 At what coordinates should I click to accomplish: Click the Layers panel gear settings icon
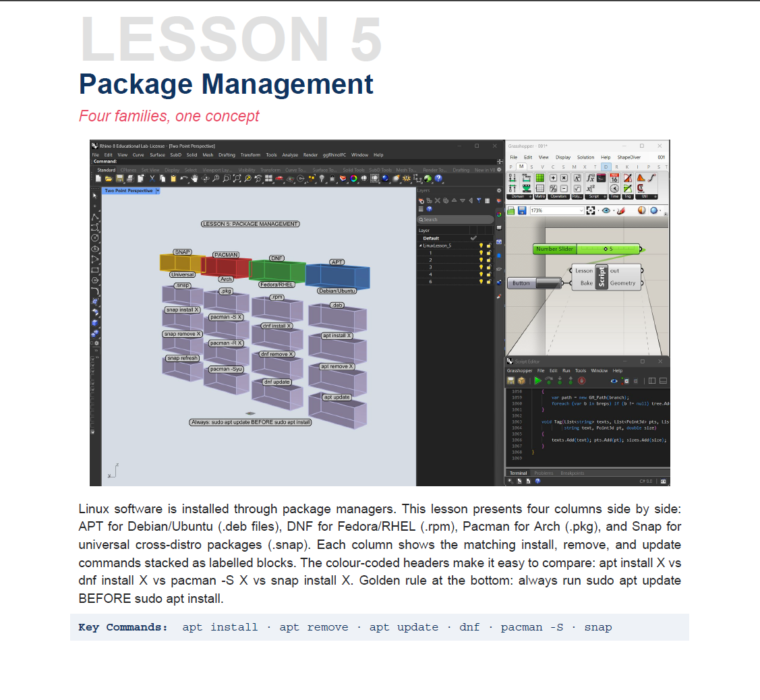point(499,191)
